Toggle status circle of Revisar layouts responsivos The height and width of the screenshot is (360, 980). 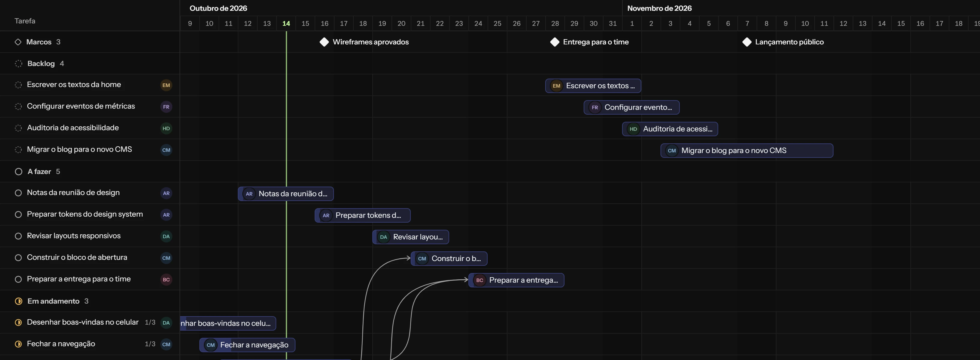pos(18,236)
